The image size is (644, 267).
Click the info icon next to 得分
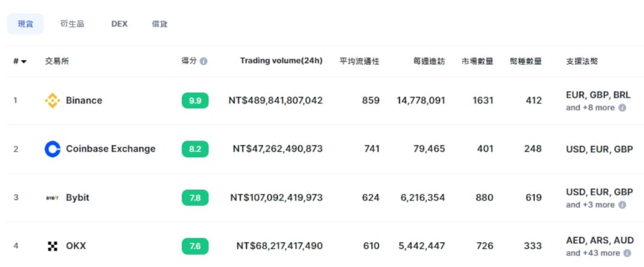204,61
